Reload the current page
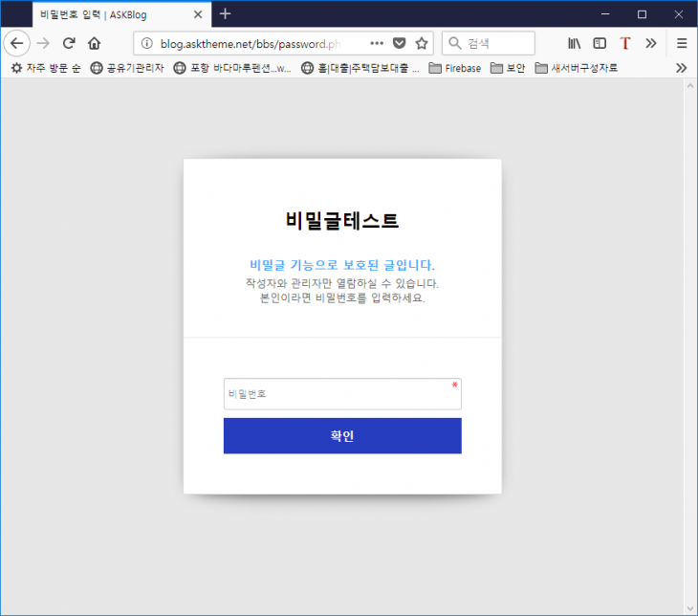Image resolution: width=698 pixels, height=616 pixels. pyautogui.click(x=69, y=43)
